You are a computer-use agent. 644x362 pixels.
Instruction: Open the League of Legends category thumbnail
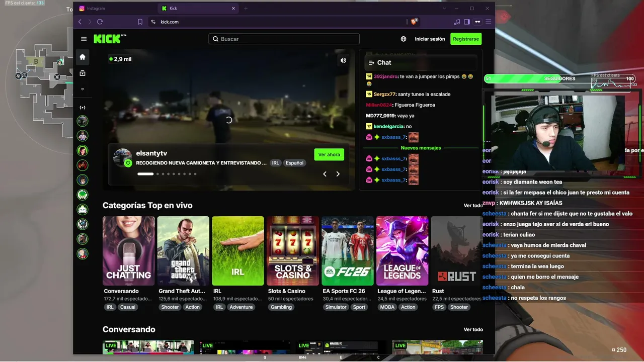[403, 251]
